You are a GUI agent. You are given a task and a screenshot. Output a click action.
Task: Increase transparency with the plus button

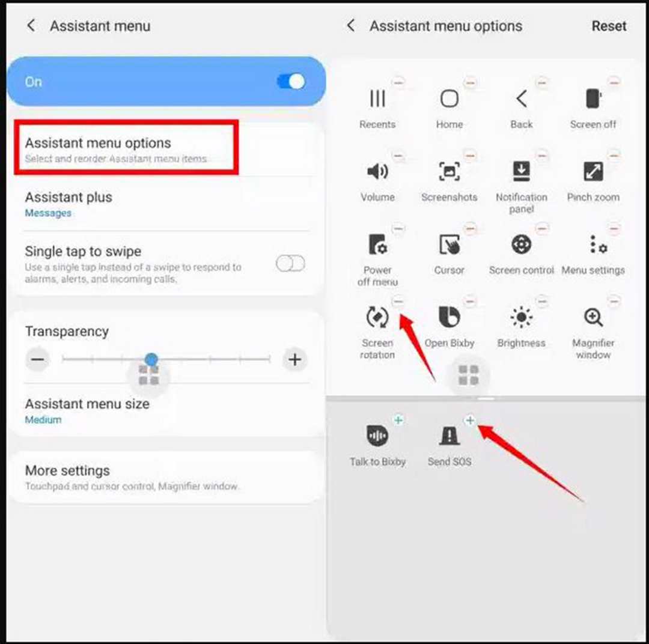tap(294, 359)
